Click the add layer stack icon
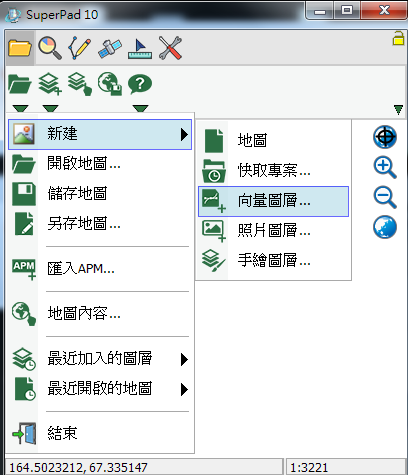Image resolution: width=408 pixels, height=475 pixels. pyautogui.click(x=50, y=84)
